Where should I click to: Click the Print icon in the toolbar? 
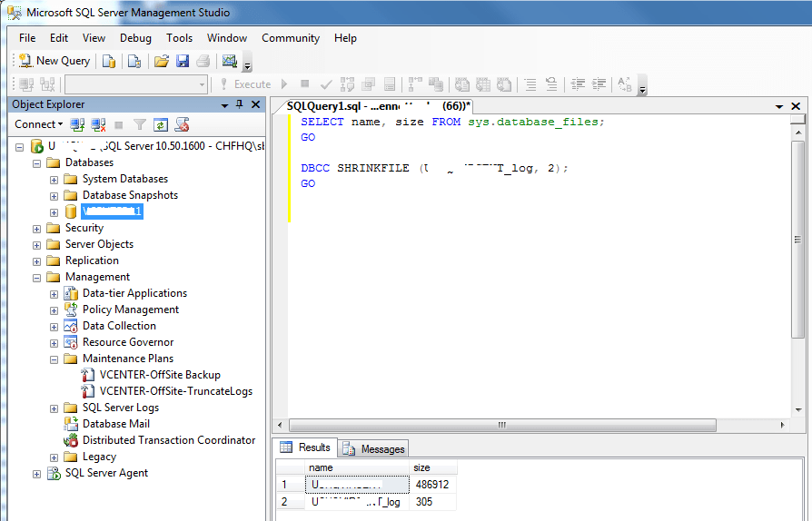tap(203, 61)
